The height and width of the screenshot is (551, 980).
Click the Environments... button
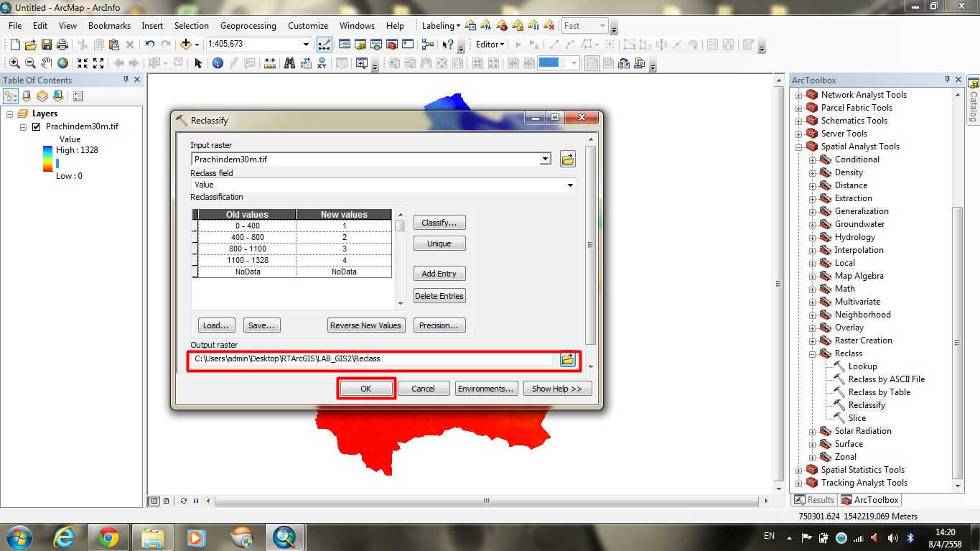click(x=486, y=389)
